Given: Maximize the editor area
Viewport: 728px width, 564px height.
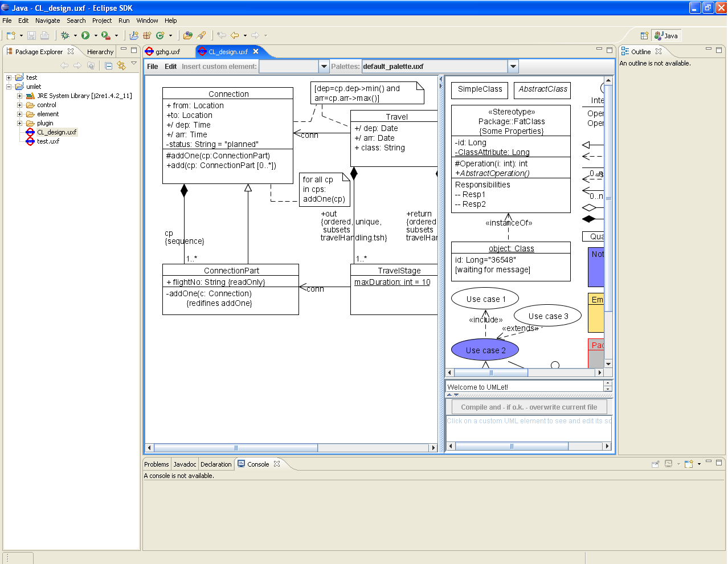Looking at the screenshot, I should click(x=609, y=50).
